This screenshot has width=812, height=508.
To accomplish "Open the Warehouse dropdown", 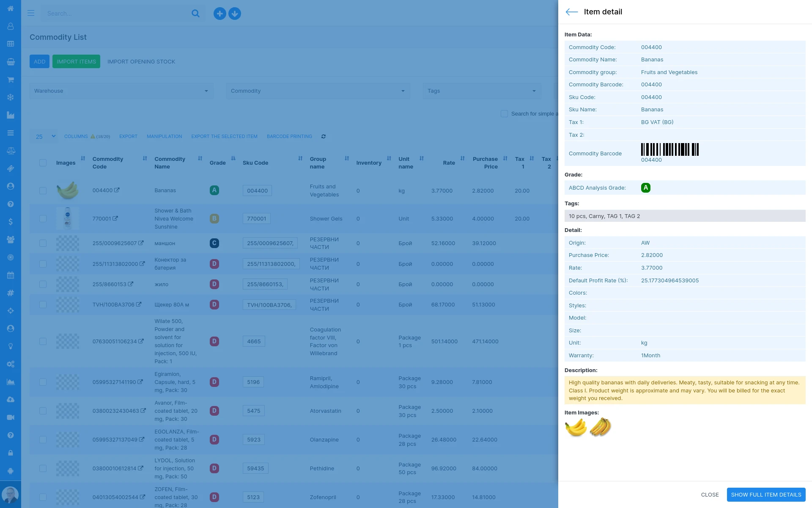I will pyautogui.click(x=121, y=91).
